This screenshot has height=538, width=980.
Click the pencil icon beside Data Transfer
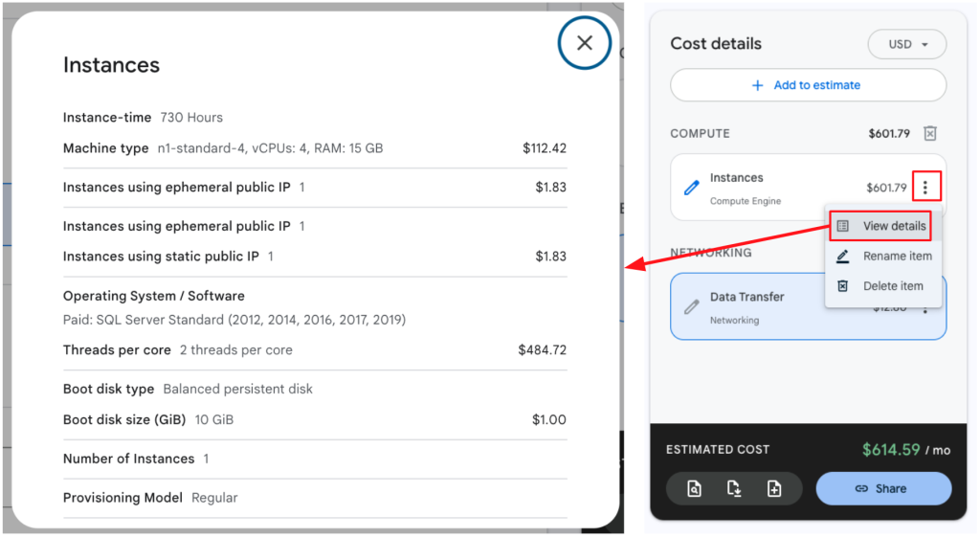point(692,307)
